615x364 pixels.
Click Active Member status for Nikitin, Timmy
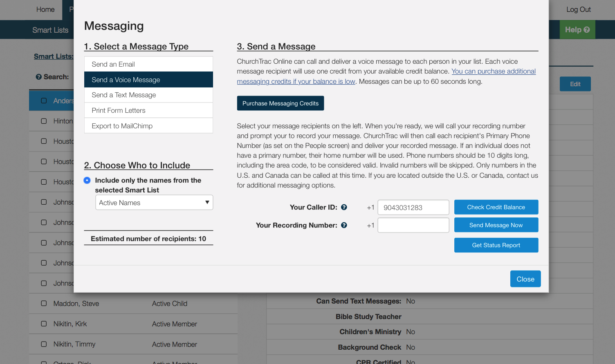[175, 344]
